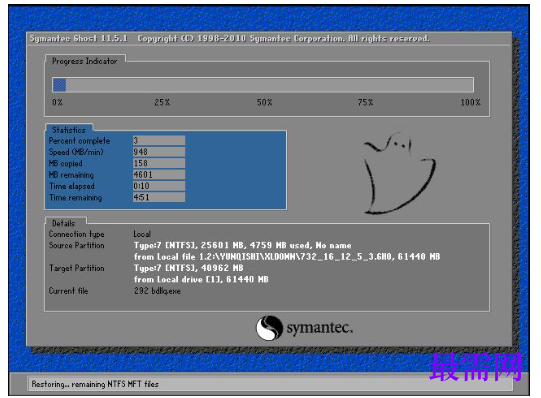Click the 'MB copied' label
The width and height of the screenshot is (541, 398).
pos(66,163)
